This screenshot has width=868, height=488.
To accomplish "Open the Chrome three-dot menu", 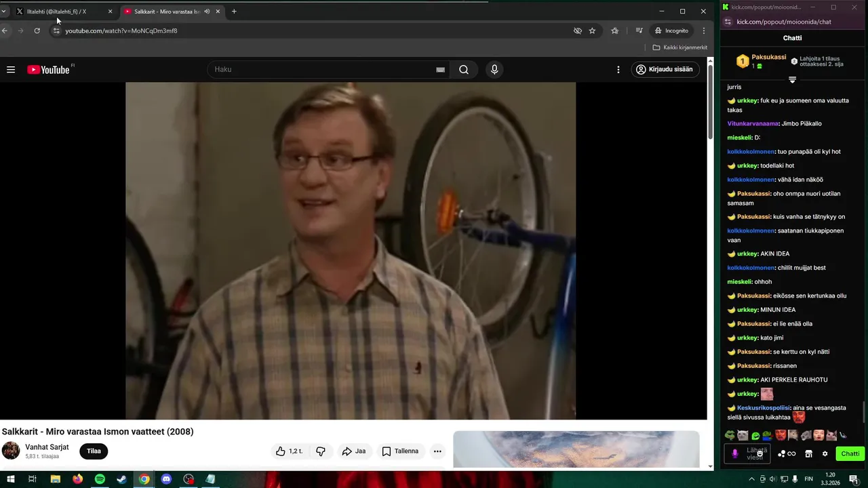I will pos(704,30).
